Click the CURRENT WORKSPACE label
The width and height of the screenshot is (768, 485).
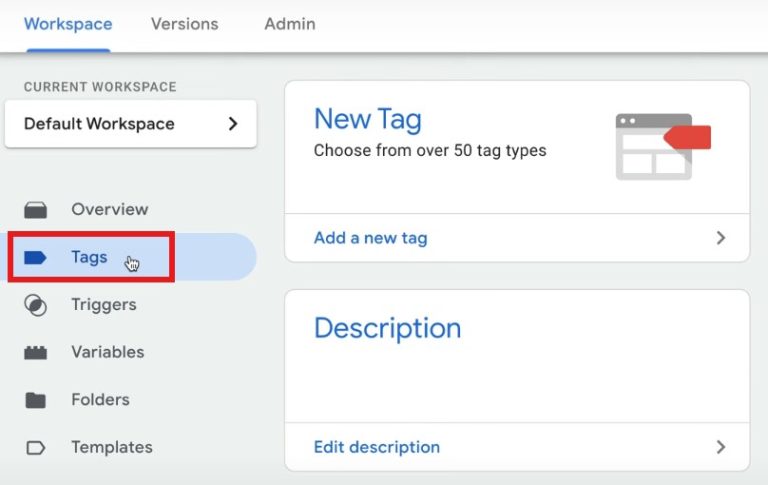(100, 87)
